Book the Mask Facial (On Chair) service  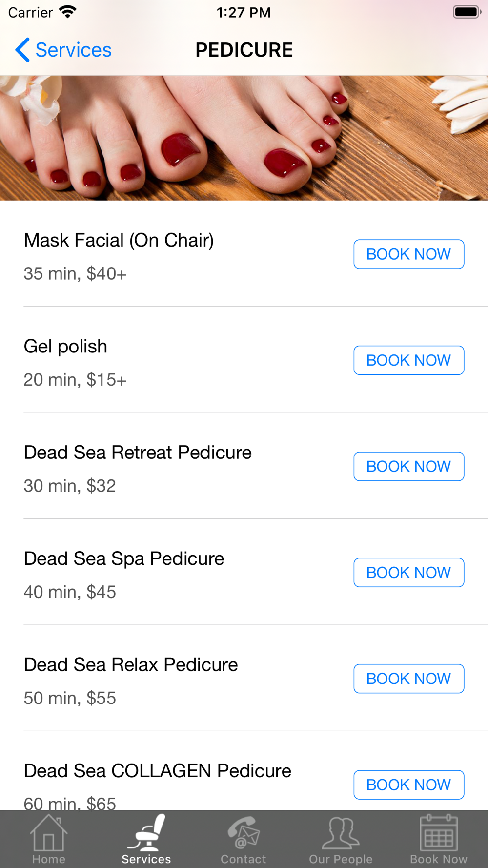click(408, 254)
